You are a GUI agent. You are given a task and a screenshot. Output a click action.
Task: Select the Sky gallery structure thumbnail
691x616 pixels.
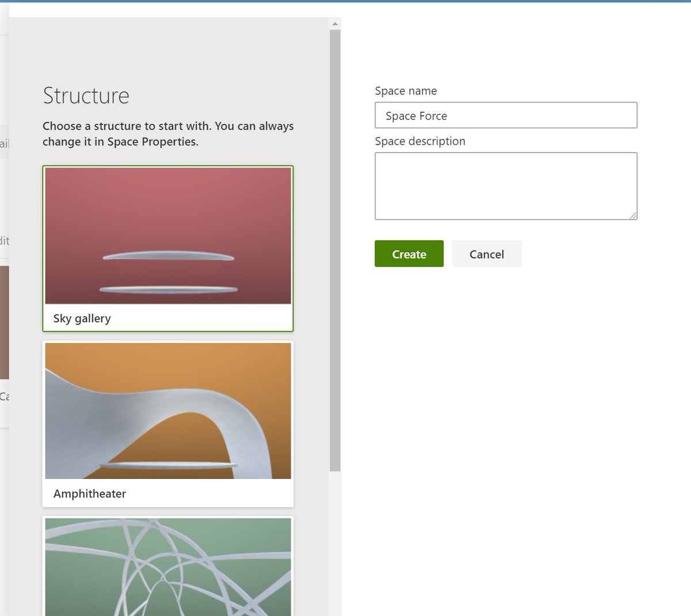coord(168,236)
